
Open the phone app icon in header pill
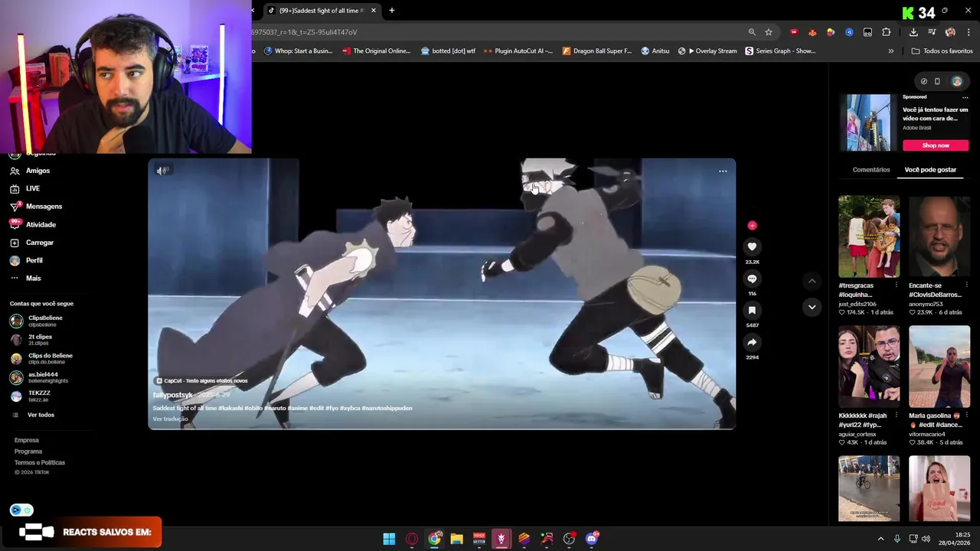[x=937, y=81]
